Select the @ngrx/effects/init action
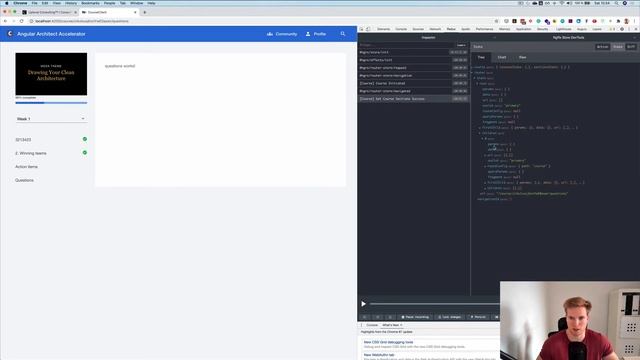 pyautogui.click(x=413, y=60)
